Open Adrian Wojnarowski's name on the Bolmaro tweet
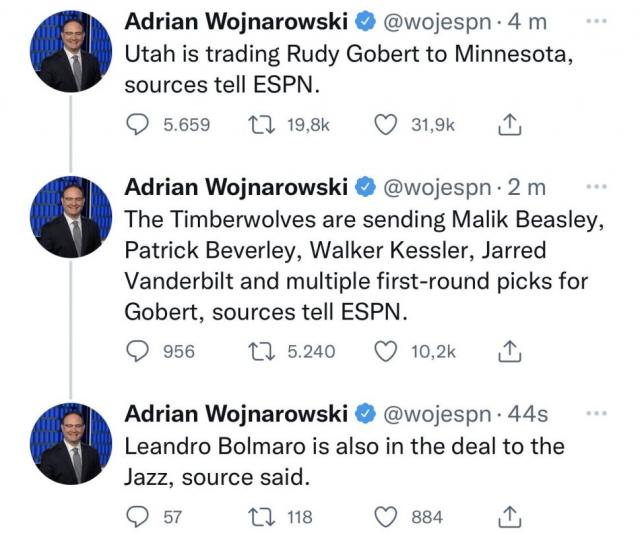The height and width of the screenshot is (558, 640). [235, 413]
